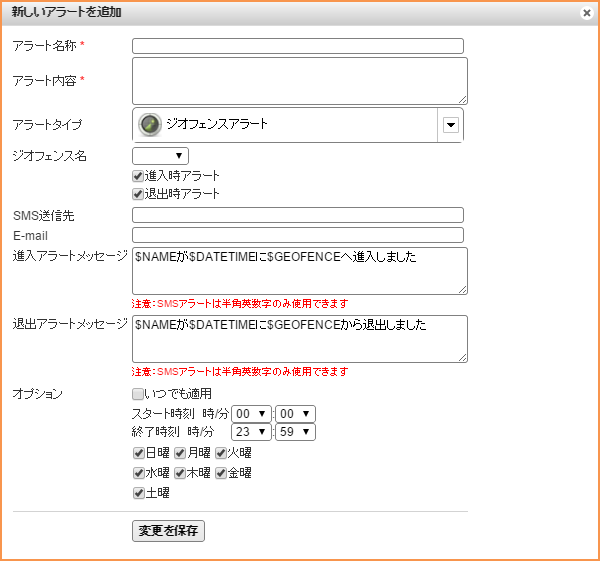Close the new alert dialog
The width and height of the screenshot is (600, 561).
click(x=586, y=13)
